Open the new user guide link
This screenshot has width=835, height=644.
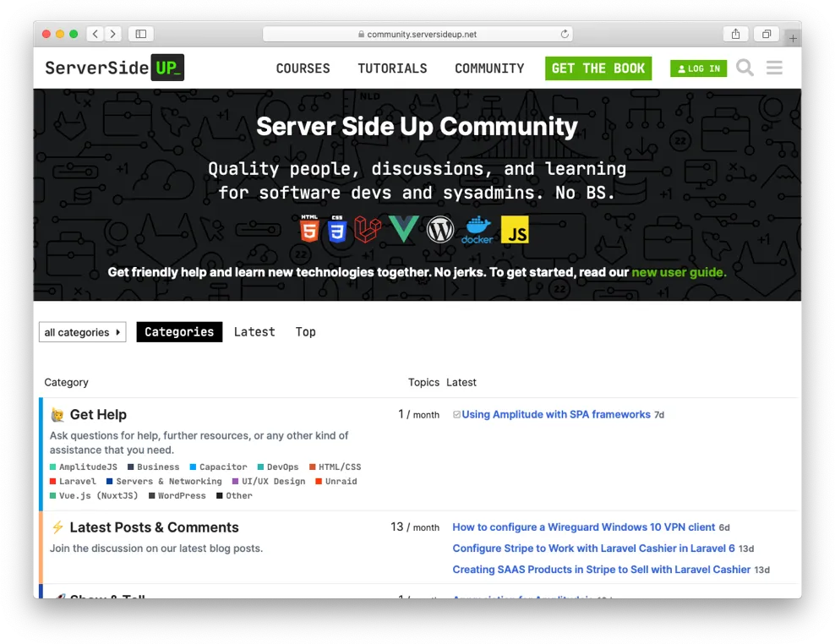[679, 272]
